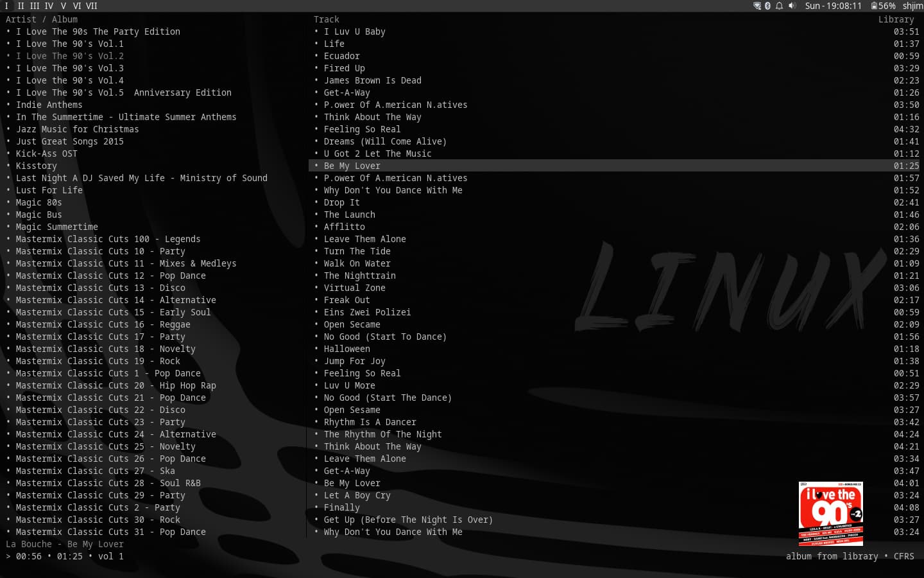Screen dimensions: 924x578
Task: Click the album from library status text
Action: [x=832, y=556]
